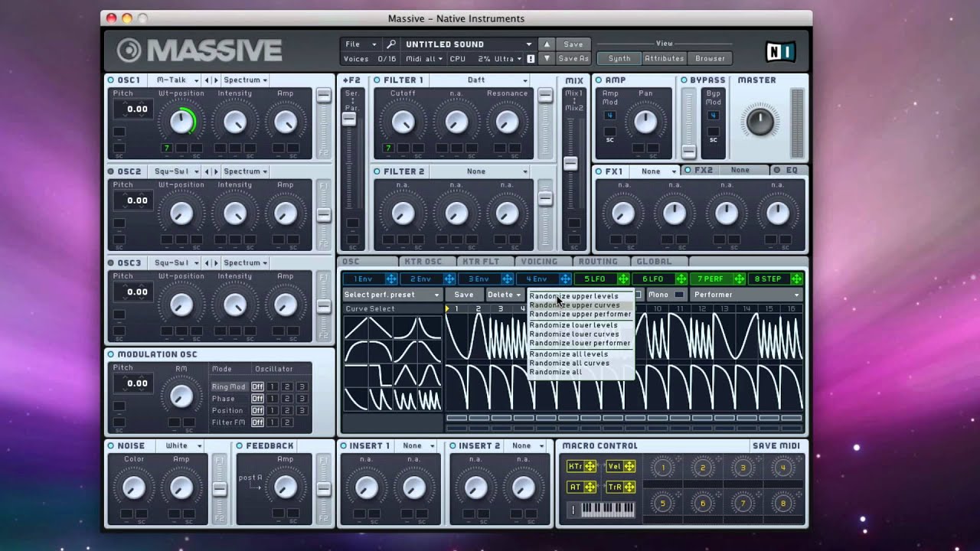This screenshot has height=551, width=980.
Task: Click the Save As button
Action: [x=573, y=59]
